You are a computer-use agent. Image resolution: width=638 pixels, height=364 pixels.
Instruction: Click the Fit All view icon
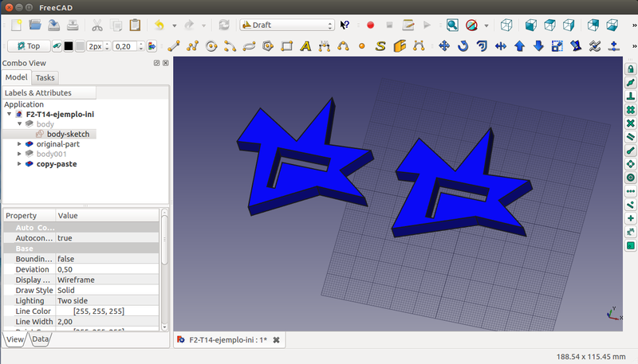coord(452,25)
